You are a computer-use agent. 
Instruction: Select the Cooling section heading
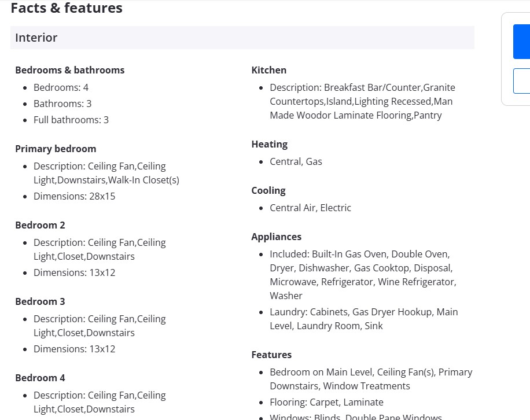(x=268, y=190)
